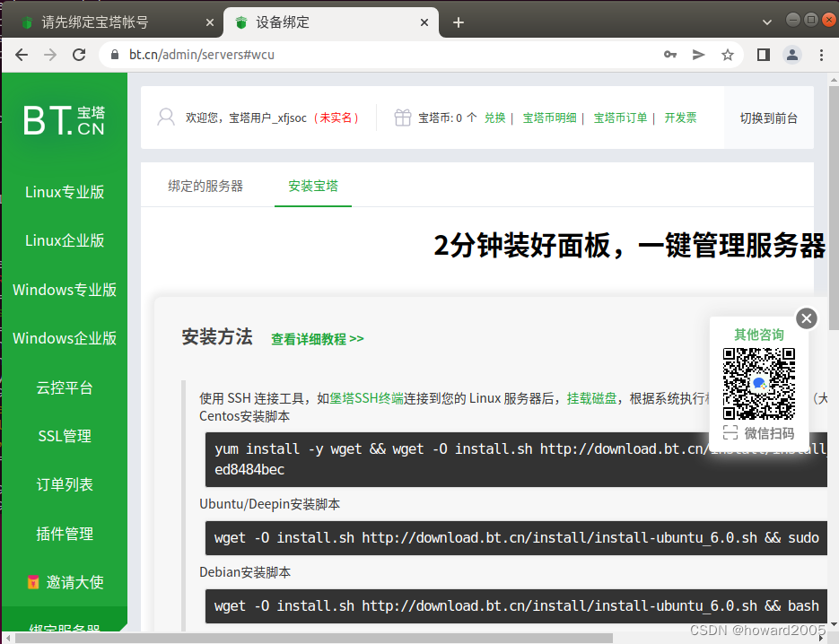Select the 设备绑定 browser tab

click(331, 22)
